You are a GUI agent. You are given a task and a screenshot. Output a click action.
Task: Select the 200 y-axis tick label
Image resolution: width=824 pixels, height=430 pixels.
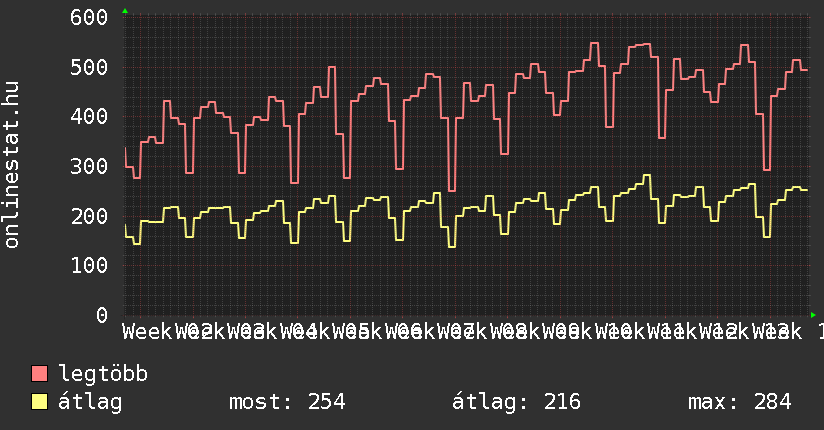(89, 216)
